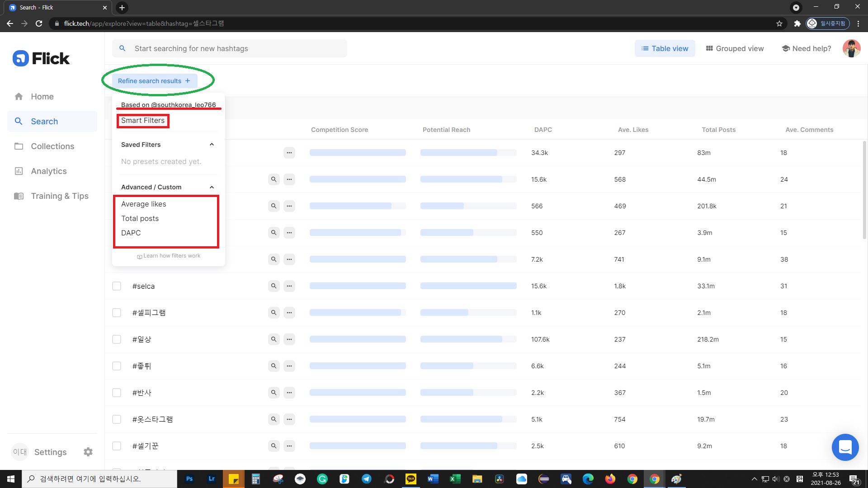
Task: Open Collections folder in sidebar
Action: 52,146
